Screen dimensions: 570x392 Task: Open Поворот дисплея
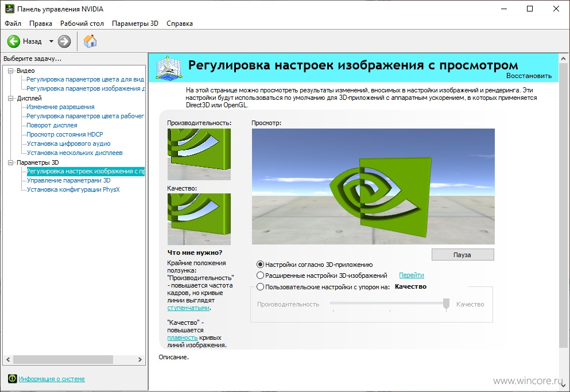coord(52,125)
